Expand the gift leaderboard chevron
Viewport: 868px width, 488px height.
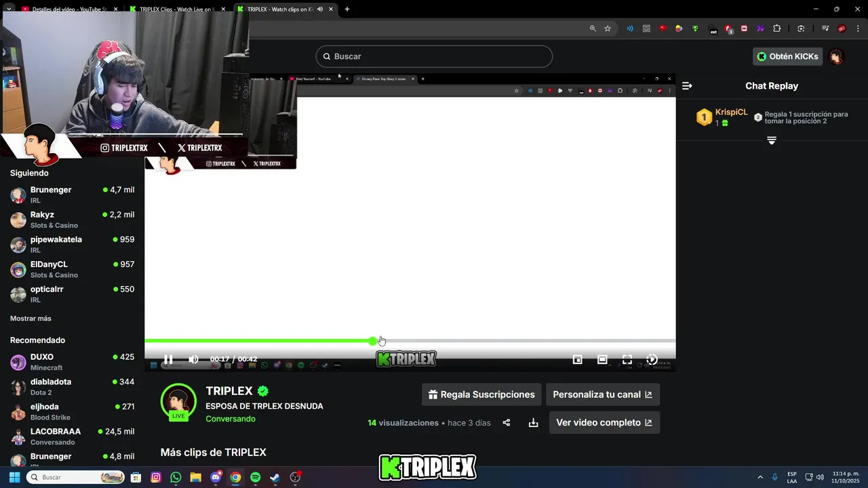click(x=771, y=140)
